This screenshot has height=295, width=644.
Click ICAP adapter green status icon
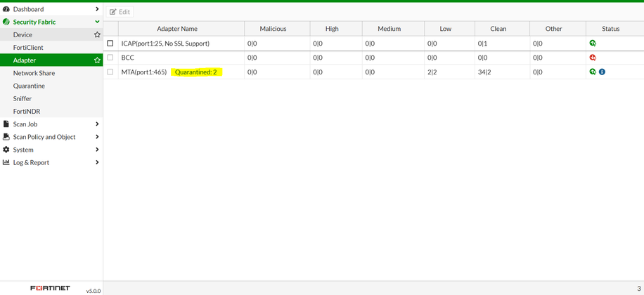point(592,43)
